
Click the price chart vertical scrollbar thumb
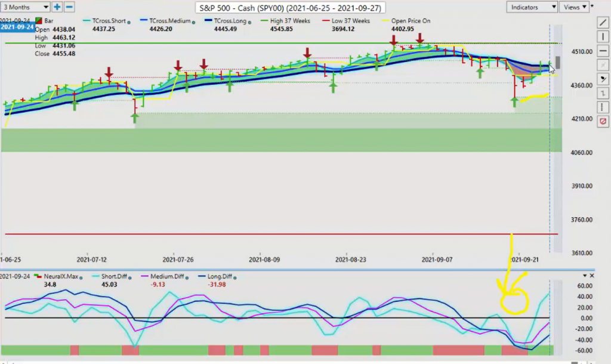tap(558, 62)
